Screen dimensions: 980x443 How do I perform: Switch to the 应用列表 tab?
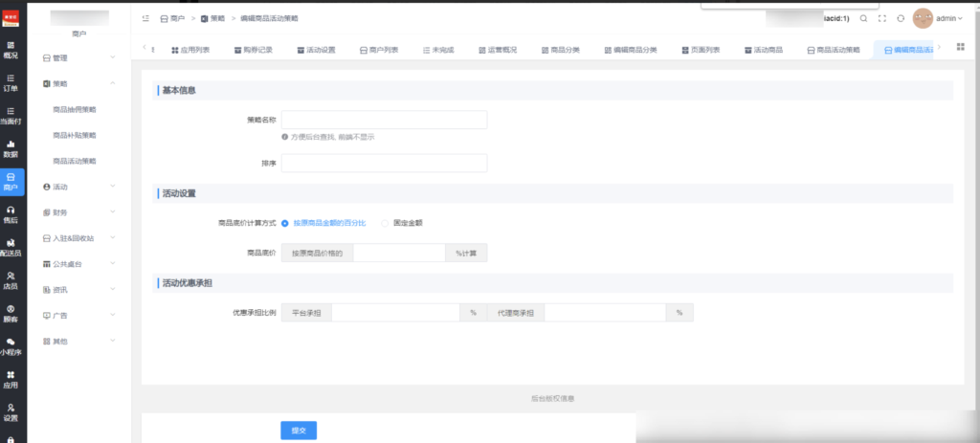click(x=190, y=50)
